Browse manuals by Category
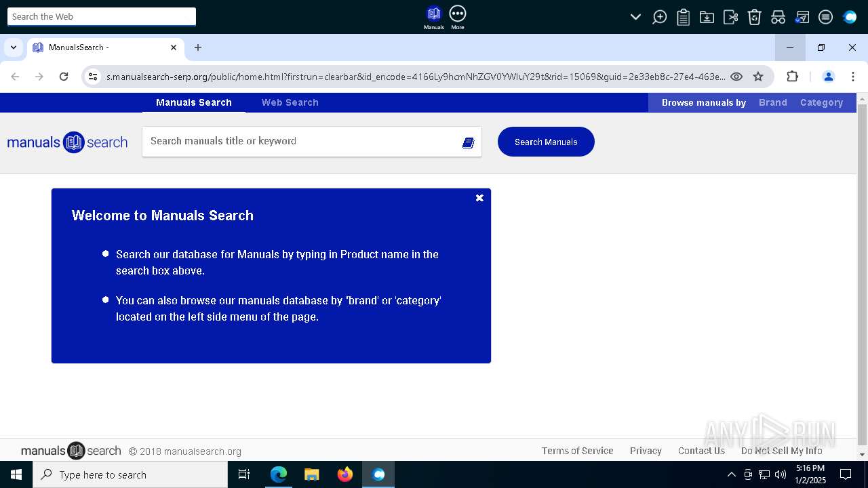The width and height of the screenshot is (868, 488). 821,102
